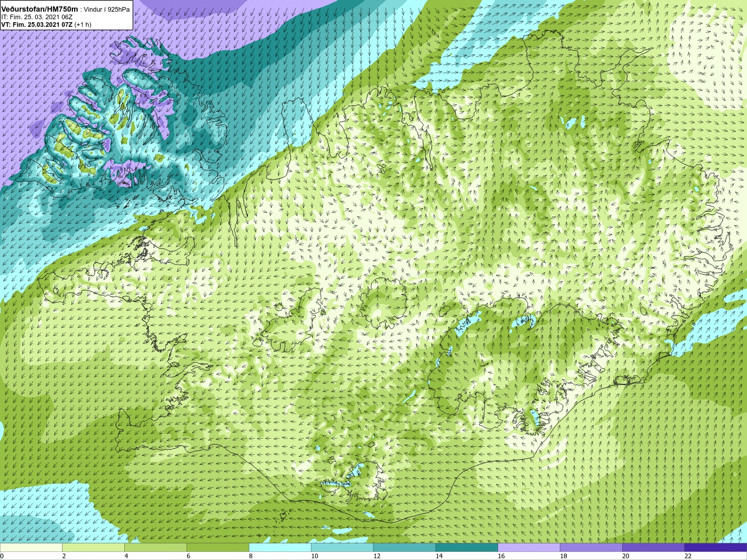Click the legend scale number 14

(x=439, y=556)
